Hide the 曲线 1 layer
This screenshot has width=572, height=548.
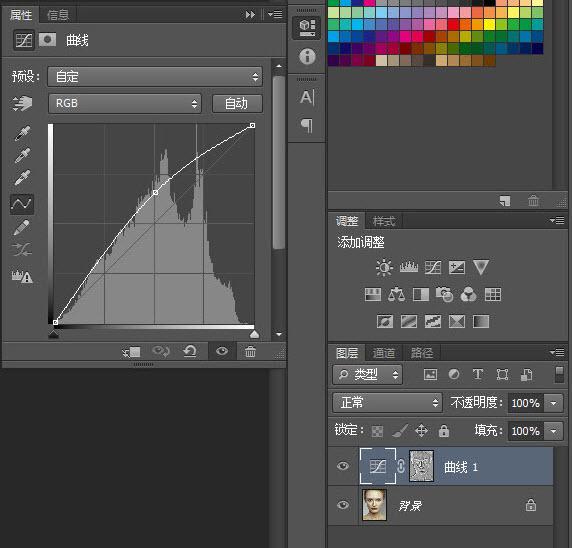click(x=343, y=466)
